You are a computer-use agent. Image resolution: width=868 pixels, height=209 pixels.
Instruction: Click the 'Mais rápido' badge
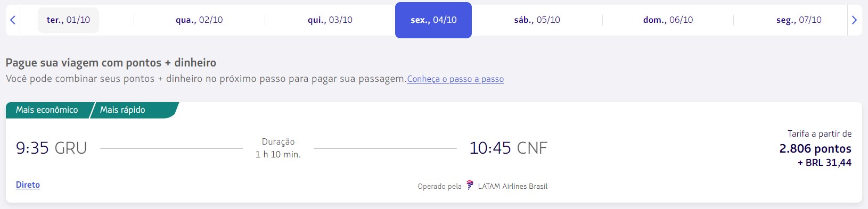122,110
